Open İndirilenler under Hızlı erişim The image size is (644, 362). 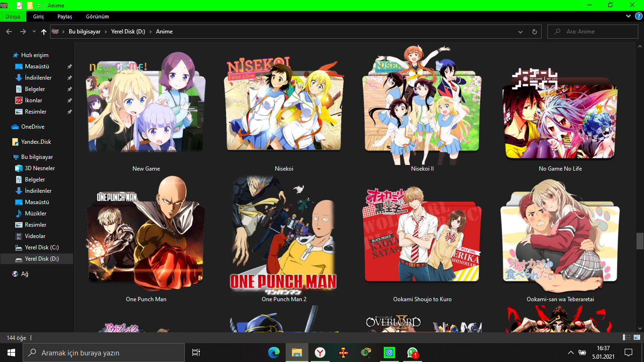coord(38,78)
